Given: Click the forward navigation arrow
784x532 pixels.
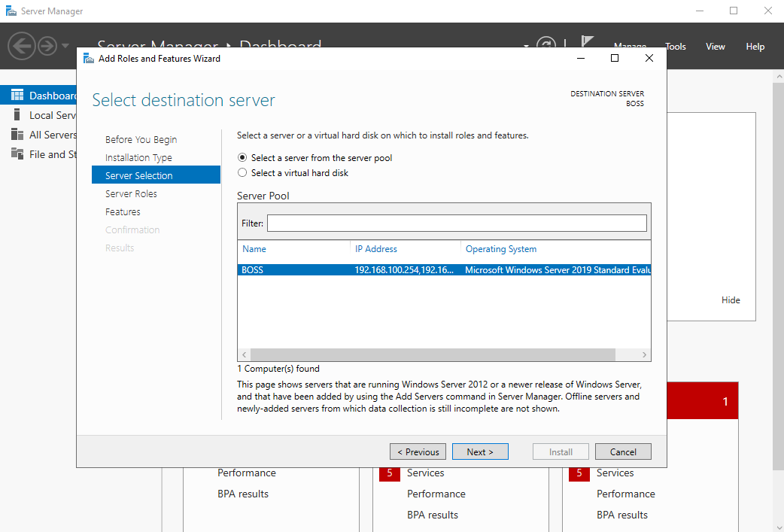Looking at the screenshot, I should 47,47.
